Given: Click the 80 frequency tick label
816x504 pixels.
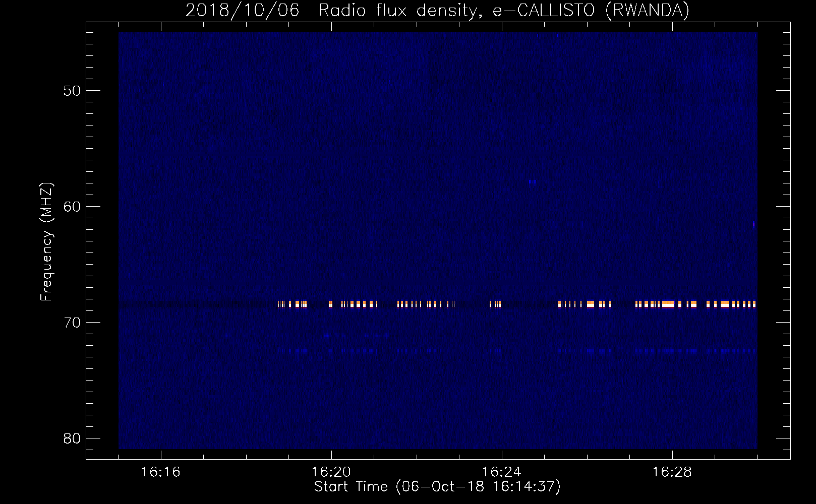Looking at the screenshot, I should pyautogui.click(x=72, y=438).
